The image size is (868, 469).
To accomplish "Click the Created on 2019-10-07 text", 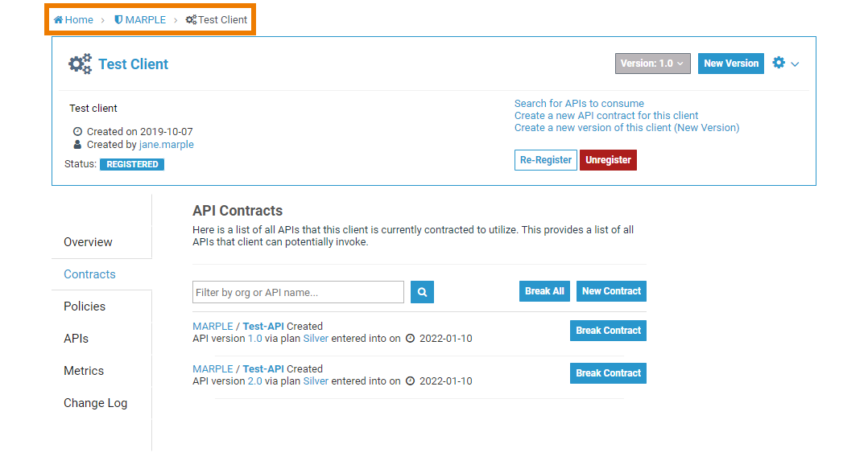I will click(x=139, y=132).
